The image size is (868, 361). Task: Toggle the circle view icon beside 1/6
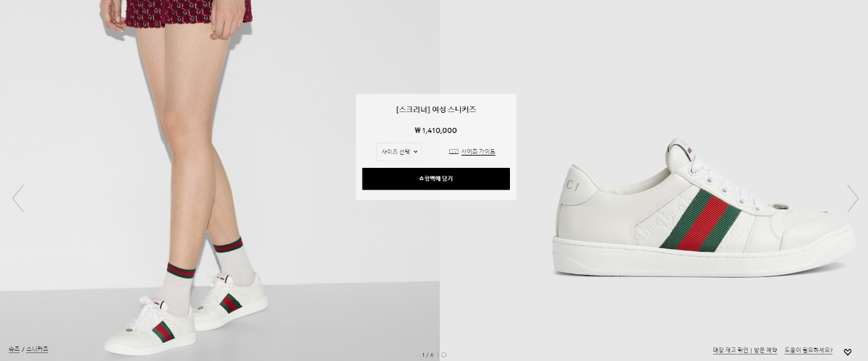tap(443, 354)
